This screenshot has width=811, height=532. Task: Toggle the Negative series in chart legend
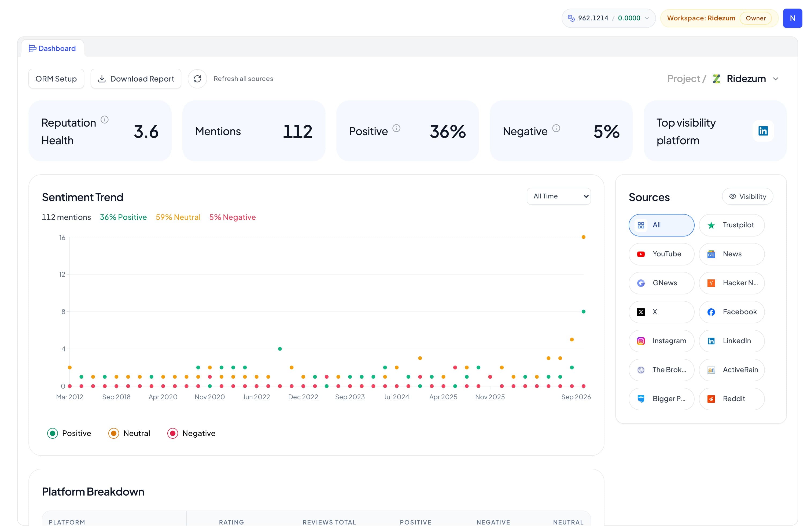coord(191,433)
